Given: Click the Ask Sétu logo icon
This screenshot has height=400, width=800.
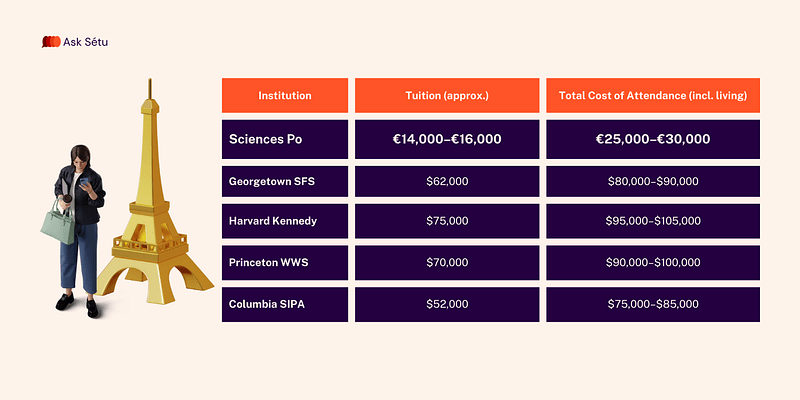Looking at the screenshot, I should click(x=50, y=42).
